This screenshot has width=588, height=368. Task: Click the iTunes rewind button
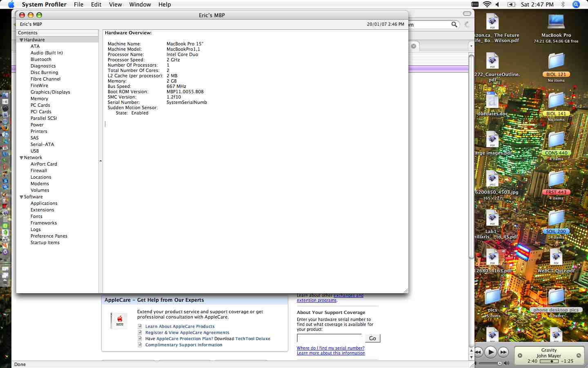pos(479,352)
